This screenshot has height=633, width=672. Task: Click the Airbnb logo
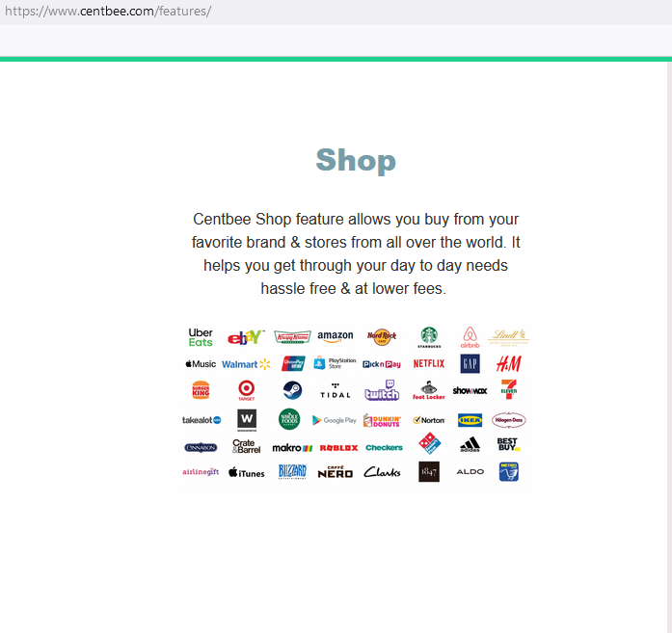pyautogui.click(x=470, y=337)
